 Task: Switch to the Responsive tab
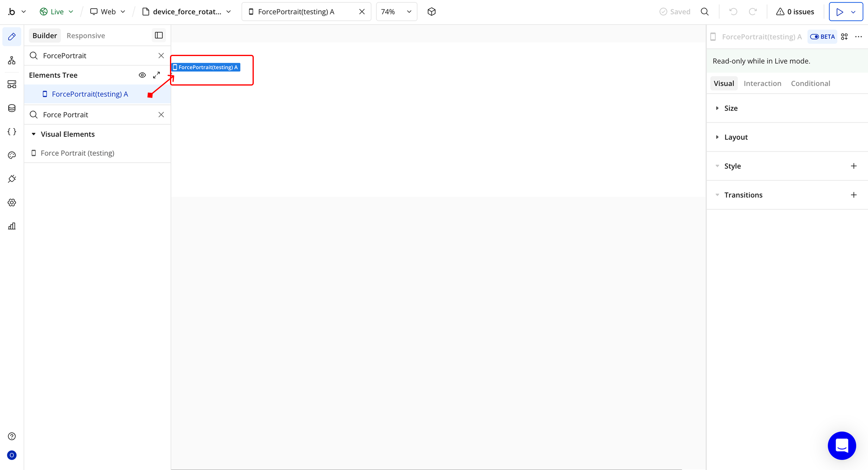(86, 36)
